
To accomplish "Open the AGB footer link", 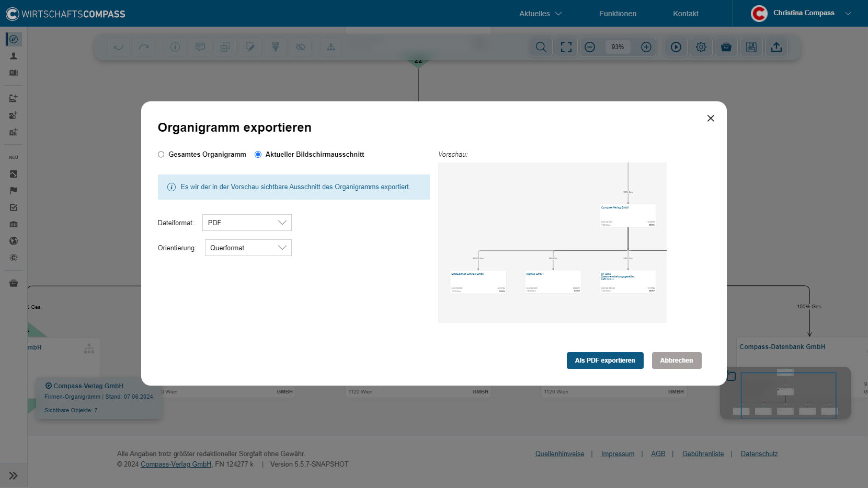I will click(658, 454).
